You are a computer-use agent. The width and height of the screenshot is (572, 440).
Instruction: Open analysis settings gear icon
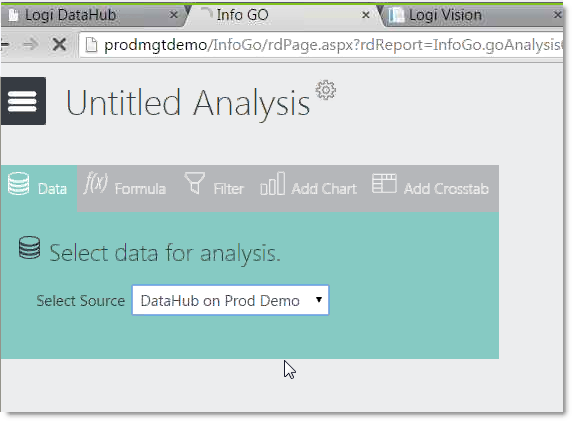[325, 90]
